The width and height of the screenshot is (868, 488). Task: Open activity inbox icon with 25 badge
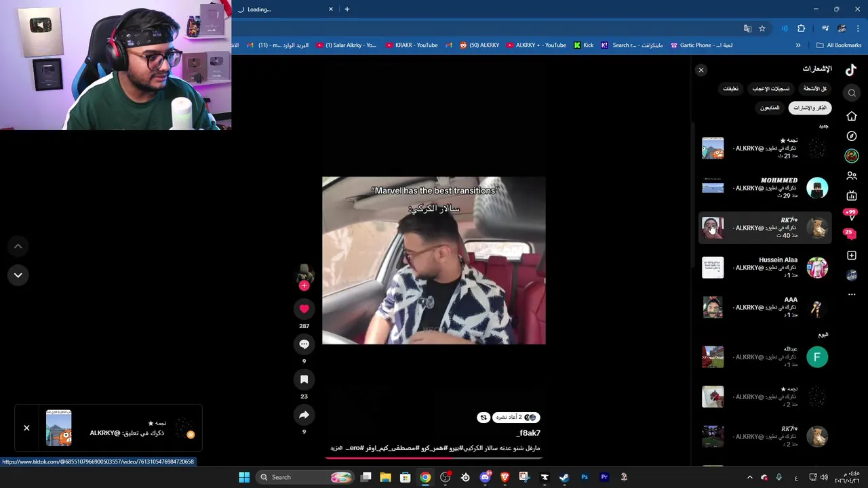coord(850,234)
